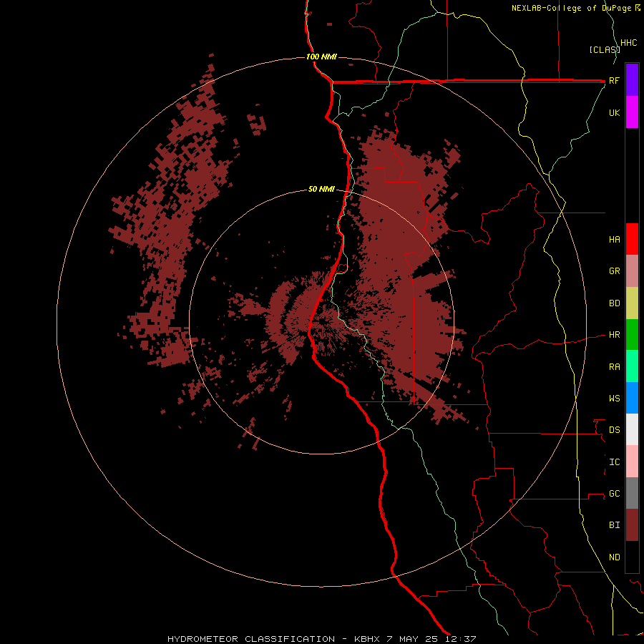Click the GC gray legend swatch
644x644 pixels.
pos(632,493)
